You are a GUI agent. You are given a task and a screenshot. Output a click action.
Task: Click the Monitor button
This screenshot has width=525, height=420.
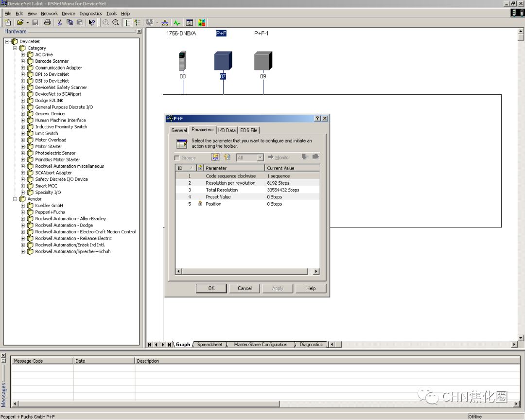(x=279, y=157)
